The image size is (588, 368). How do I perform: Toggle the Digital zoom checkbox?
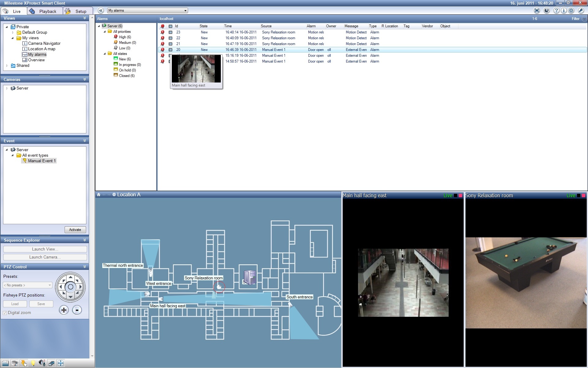5,313
